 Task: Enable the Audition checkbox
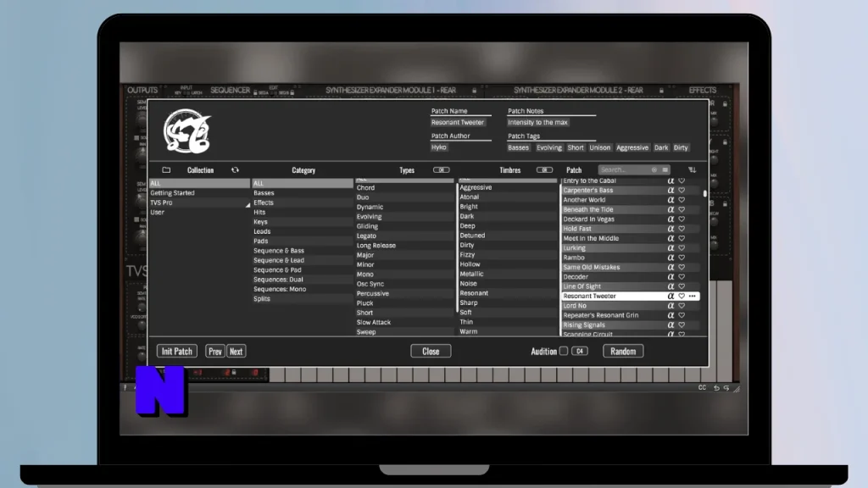(x=564, y=351)
